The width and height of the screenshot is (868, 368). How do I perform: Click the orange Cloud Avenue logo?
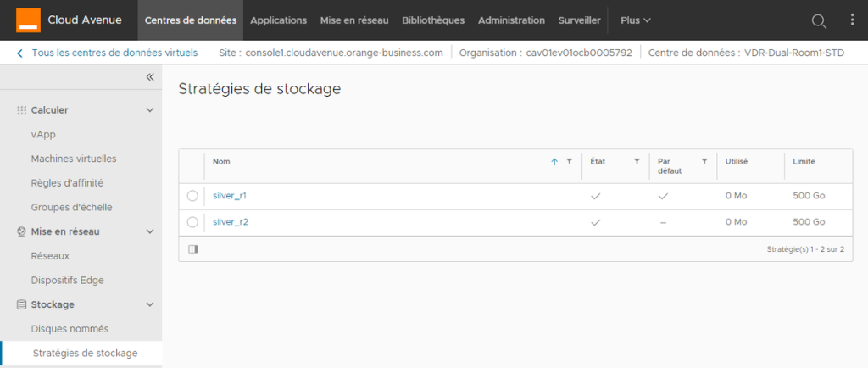pos(27,20)
